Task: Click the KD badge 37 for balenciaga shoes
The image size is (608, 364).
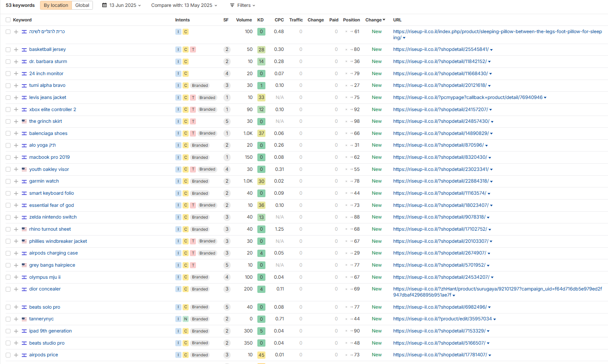Action: (261, 133)
